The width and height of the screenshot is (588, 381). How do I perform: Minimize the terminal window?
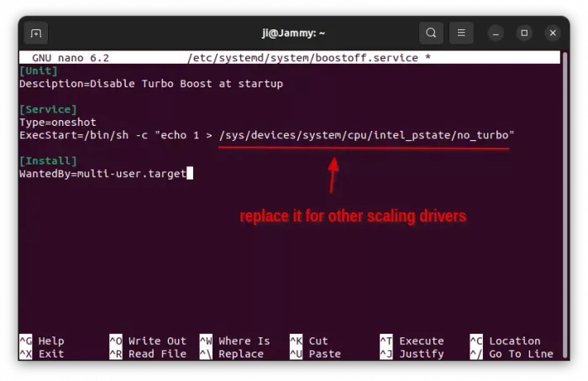click(x=497, y=34)
